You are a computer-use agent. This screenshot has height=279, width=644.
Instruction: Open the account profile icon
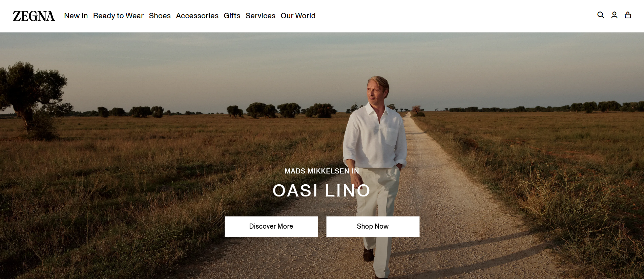614,15
